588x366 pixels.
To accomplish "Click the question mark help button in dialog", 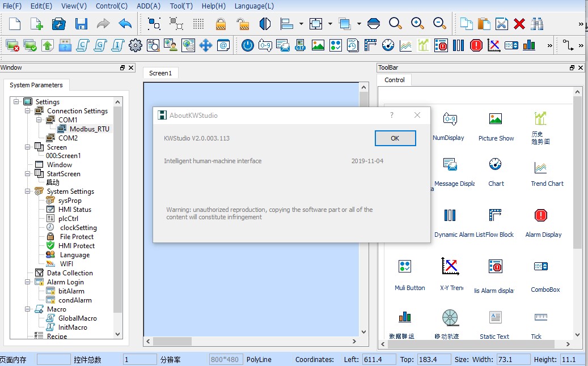I will (x=392, y=115).
